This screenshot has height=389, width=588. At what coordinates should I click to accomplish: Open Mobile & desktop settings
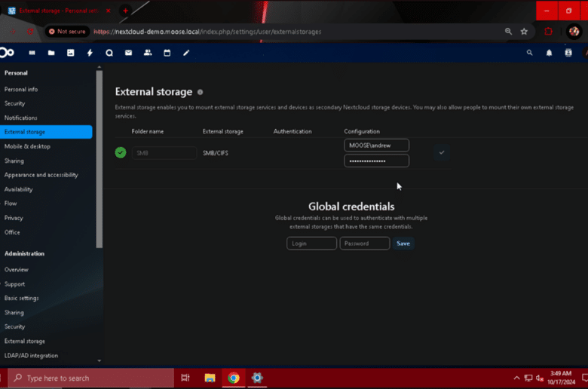[x=27, y=146]
